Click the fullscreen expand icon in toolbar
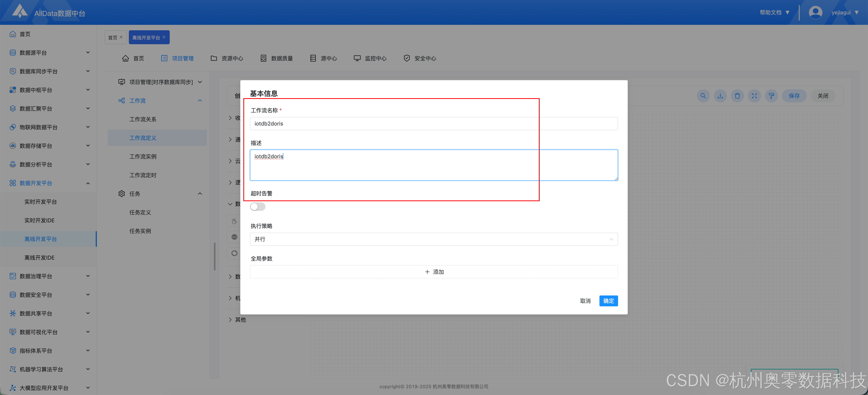 pos(754,96)
